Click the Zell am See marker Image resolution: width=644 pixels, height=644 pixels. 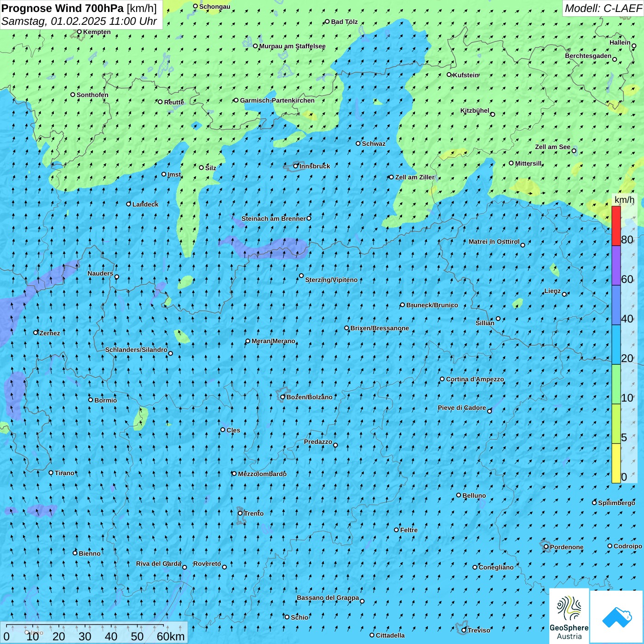click(x=574, y=150)
